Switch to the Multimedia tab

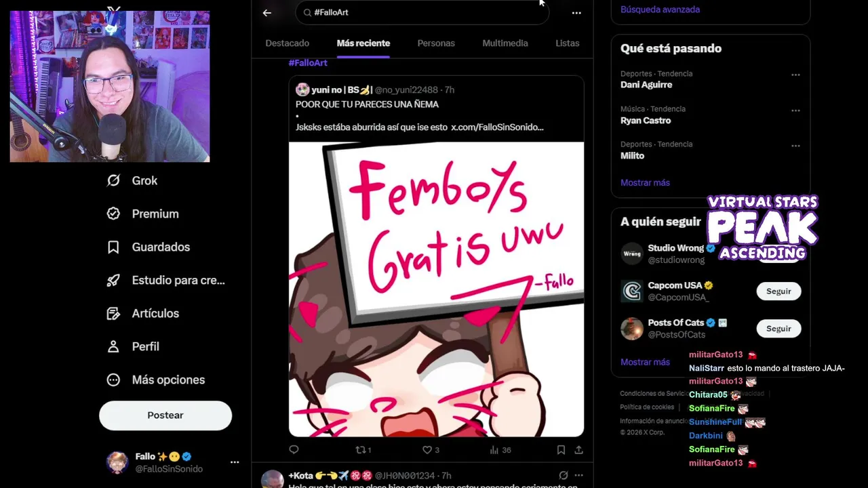pos(505,43)
